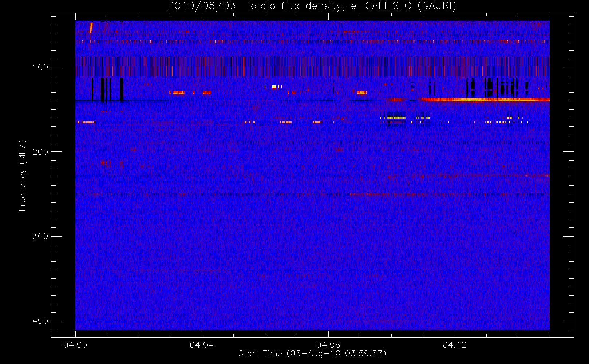Screen dimensions: 589x364
Task: Click the '04:00' time tick label
Action: [75, 345]
